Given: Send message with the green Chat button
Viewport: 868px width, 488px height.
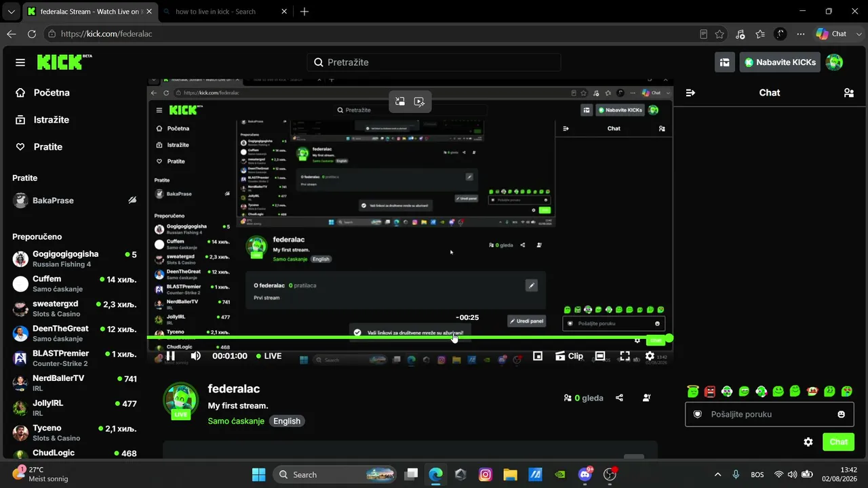Looking at the screenshot, I should click(838, 442).
